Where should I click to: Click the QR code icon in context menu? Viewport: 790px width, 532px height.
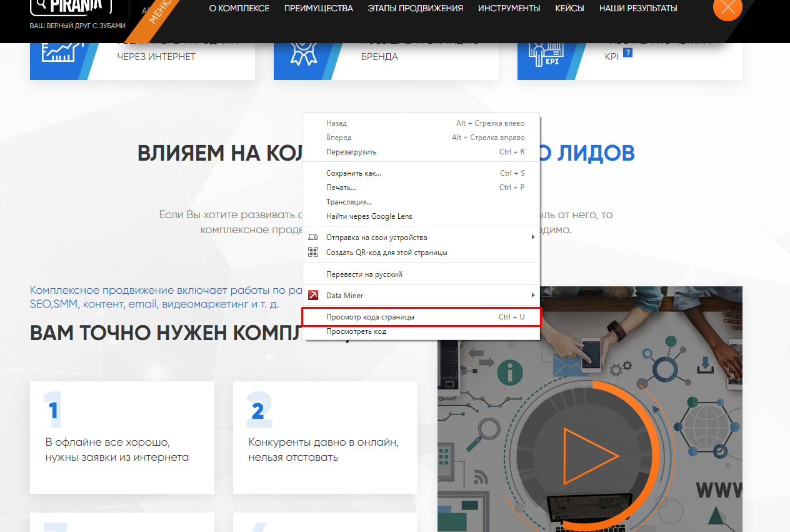pyautogui.click(x=314, y=253)
